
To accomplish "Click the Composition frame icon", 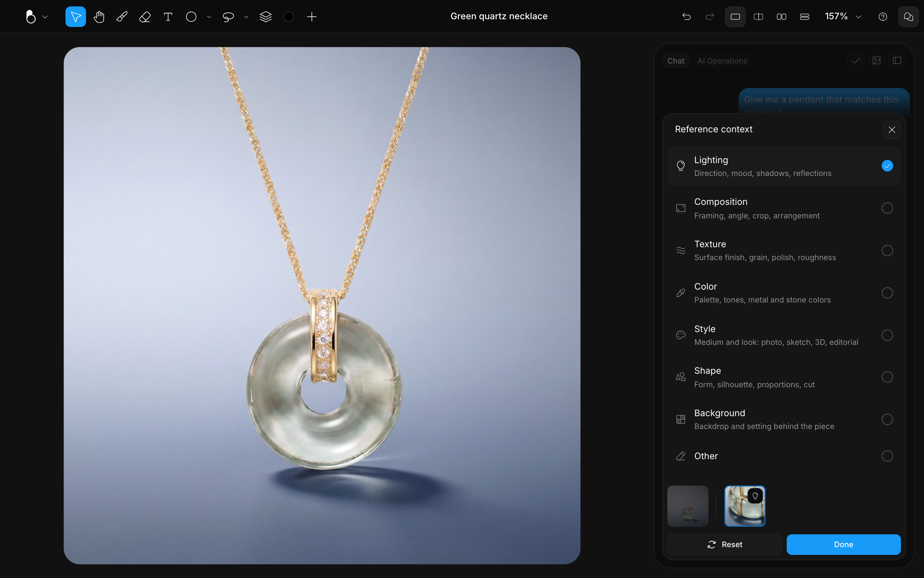I will [x=681, y=208].
